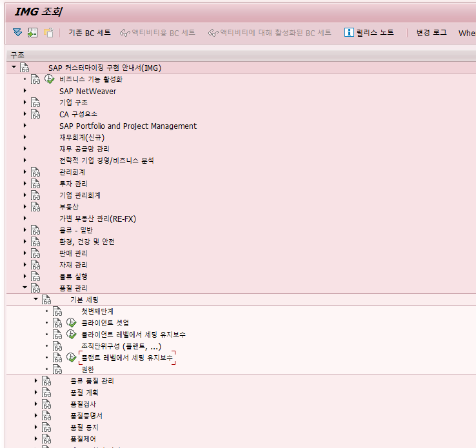Viewport: 476px width, 448px height.
Task: Select the 첫번째단계 tree entry
Action: 97,311
